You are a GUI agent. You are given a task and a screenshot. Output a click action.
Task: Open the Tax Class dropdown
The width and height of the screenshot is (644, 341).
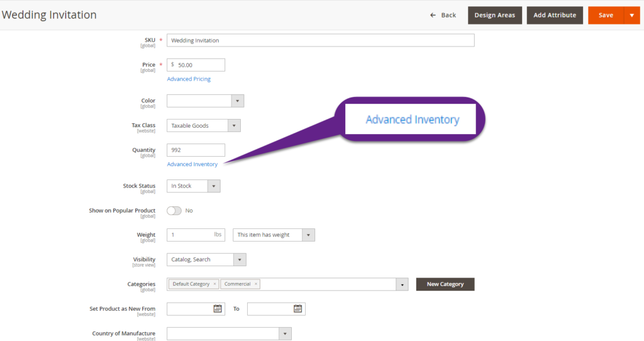click(233, 126)
